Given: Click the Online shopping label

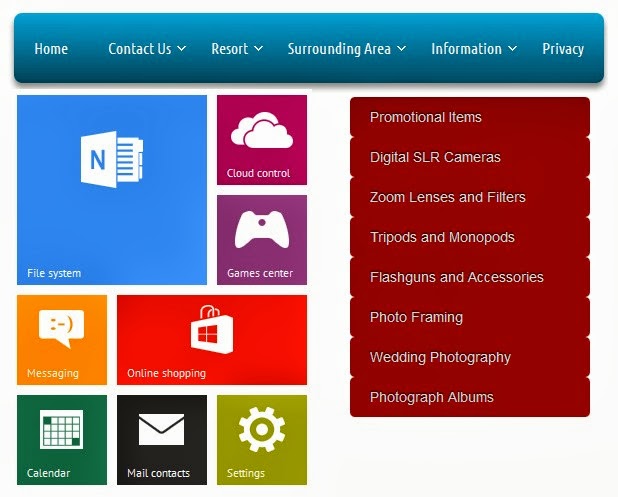Looking at the screenshot, I should [166, 373].
